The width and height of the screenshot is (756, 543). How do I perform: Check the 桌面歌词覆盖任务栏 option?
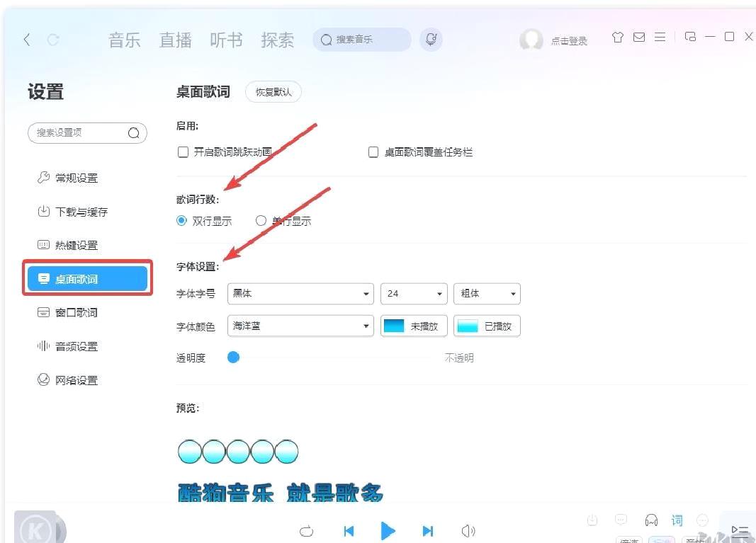373,152
